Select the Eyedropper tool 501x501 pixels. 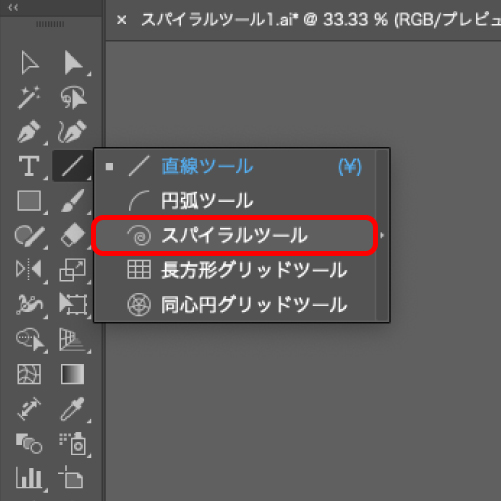pos(72,409)
